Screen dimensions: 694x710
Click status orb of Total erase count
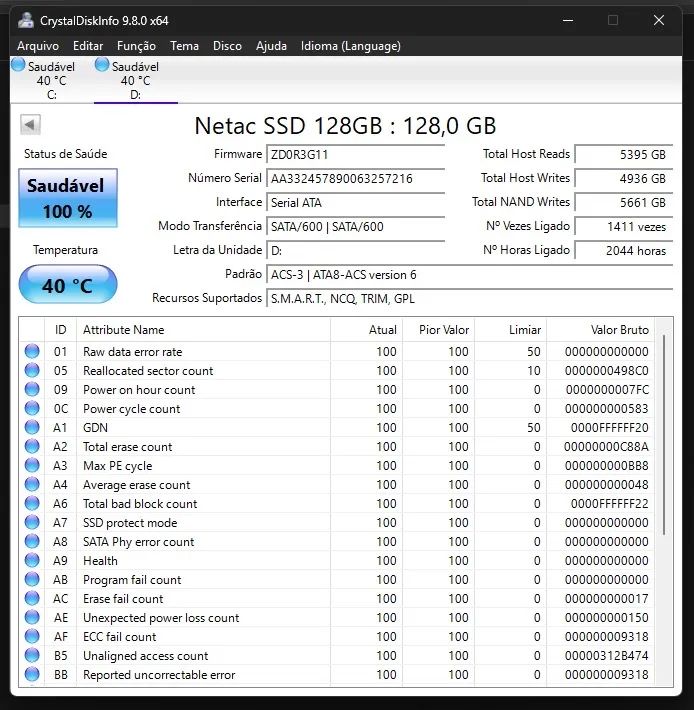[32, 446]
